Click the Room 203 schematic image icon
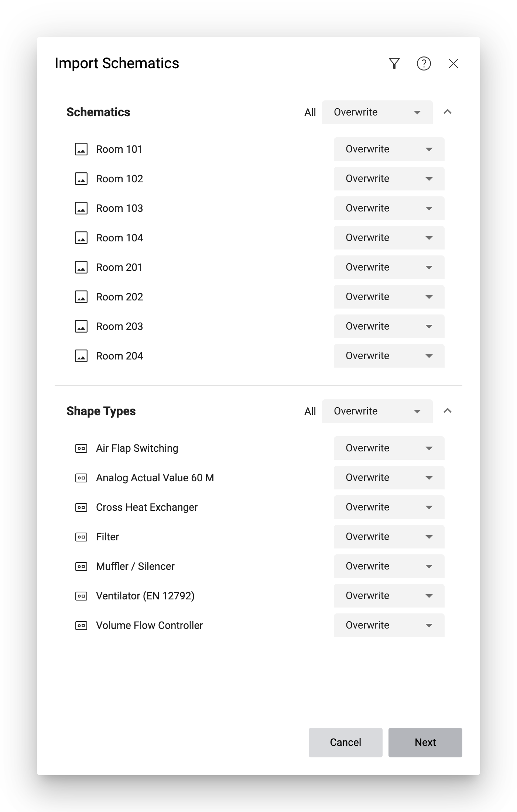 (81, 326)
